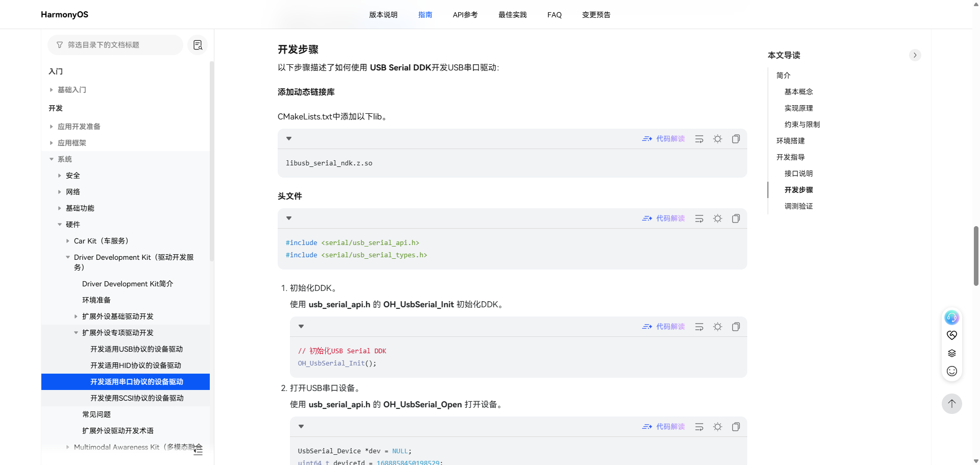Jump to 基本概念 in outline
The image size is (980, 465).
click(x=799, y=92)
